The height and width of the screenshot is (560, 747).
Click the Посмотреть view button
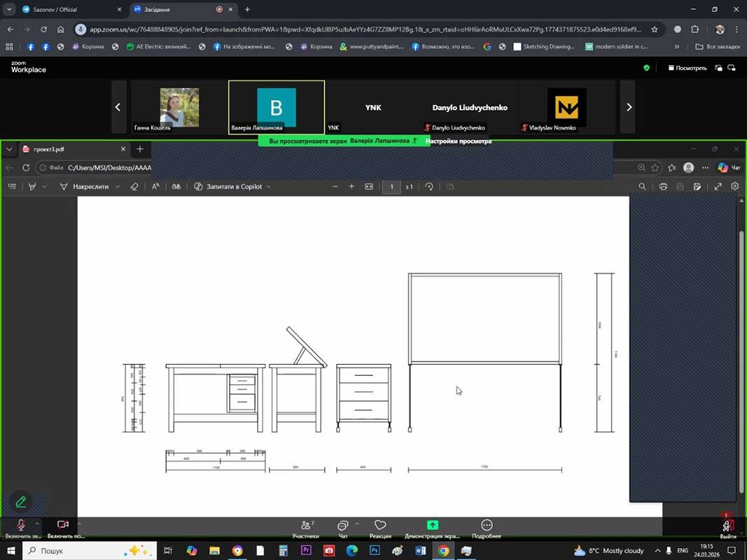687,68
